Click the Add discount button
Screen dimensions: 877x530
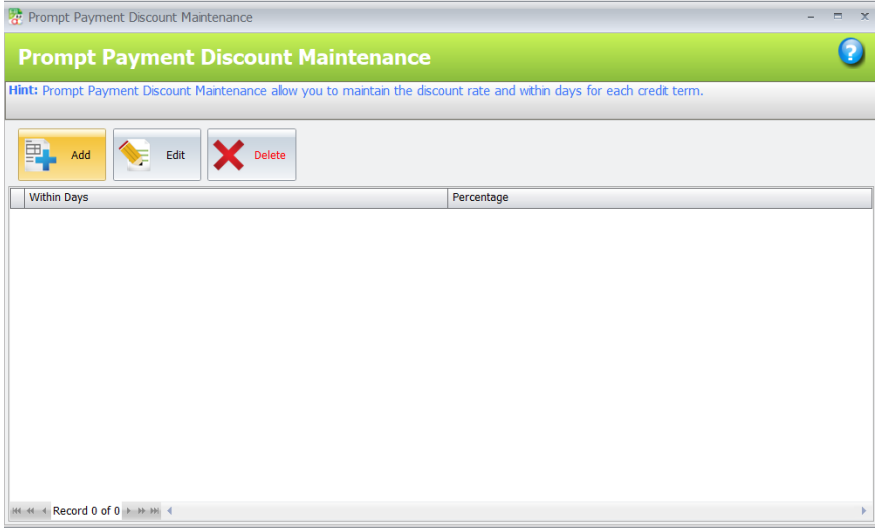[62, 155]
